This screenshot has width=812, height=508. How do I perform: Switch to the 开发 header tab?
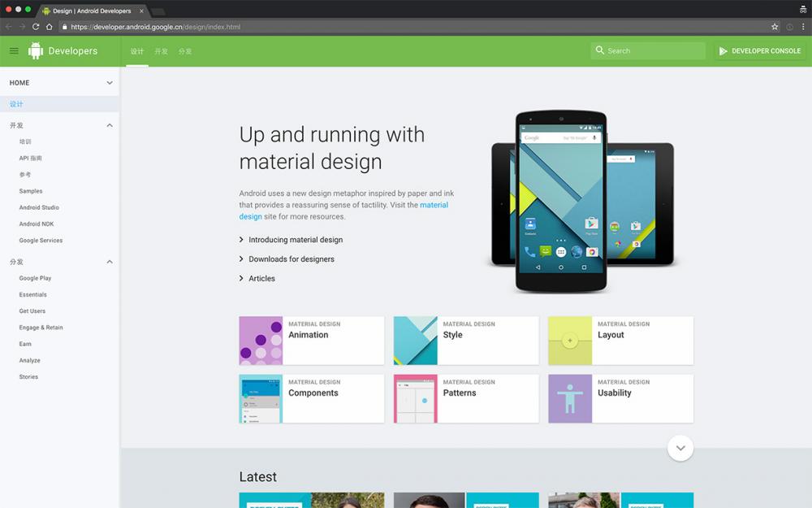(161, 51)
